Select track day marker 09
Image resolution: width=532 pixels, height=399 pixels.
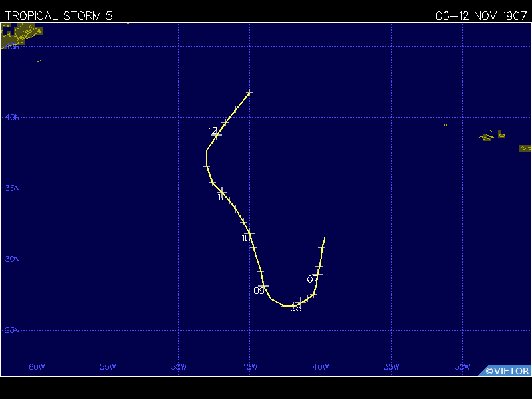[259, 291]
